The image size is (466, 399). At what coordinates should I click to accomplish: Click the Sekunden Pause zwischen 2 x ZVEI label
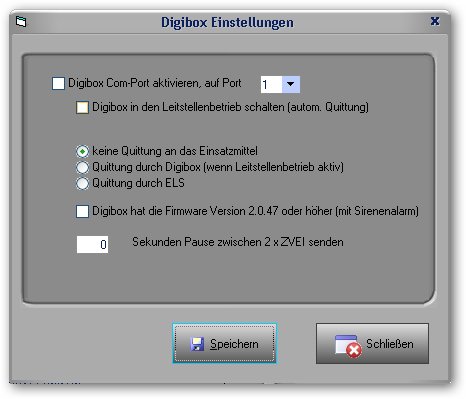coord(238,242)
